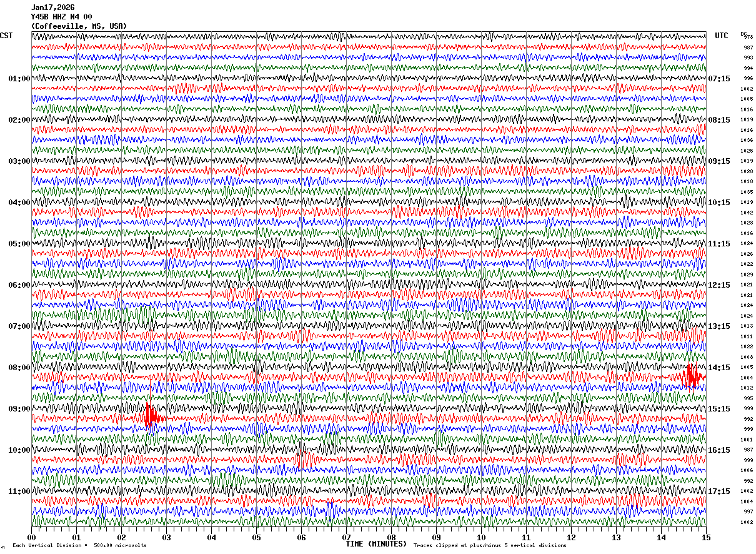The height and width of the screenshot is (554, 756).
Task: Click the 11:15 UTC time label
Action: tap(719, 244)
